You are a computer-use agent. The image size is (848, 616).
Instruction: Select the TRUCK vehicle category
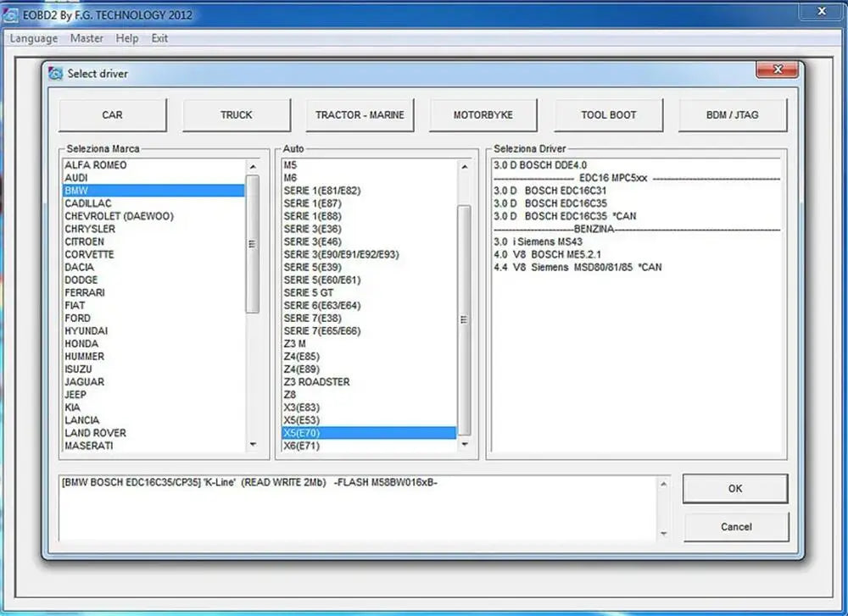click(236, 114)
